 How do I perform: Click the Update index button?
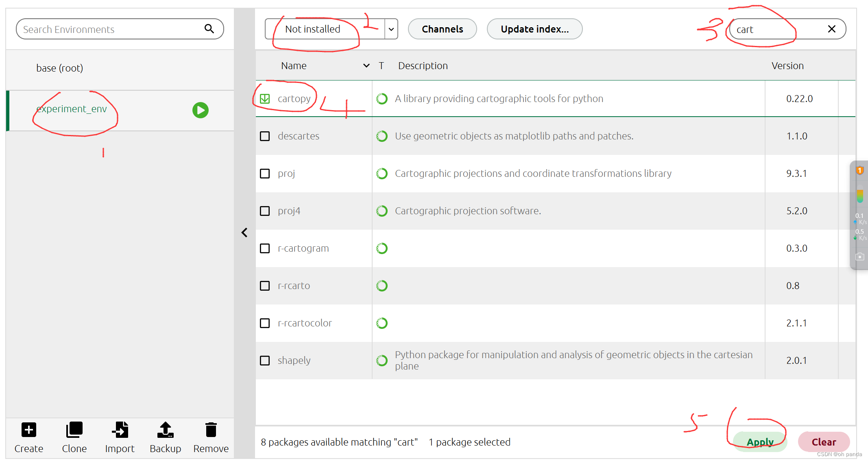click(534, 29)
